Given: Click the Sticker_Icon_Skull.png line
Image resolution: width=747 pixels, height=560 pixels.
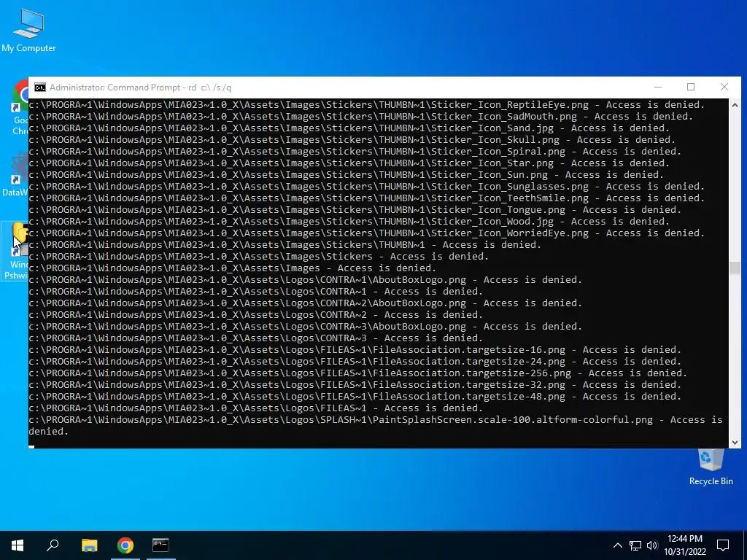Looking at the screenshot, I should point(352,139).
